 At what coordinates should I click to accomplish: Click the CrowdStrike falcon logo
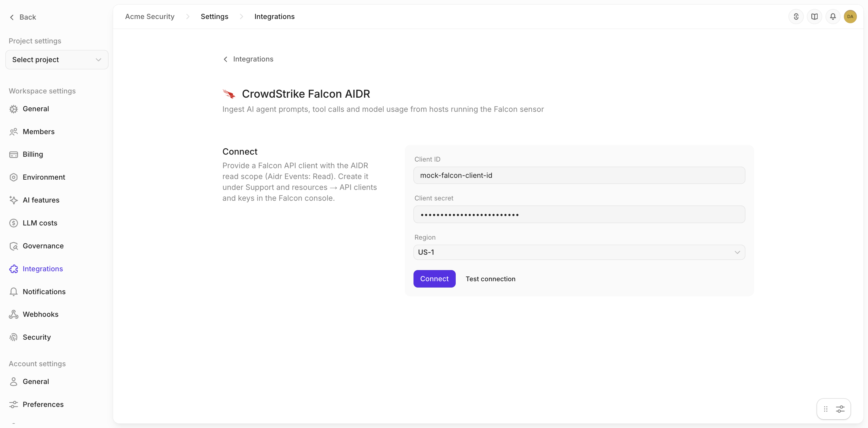pos(229,94)
